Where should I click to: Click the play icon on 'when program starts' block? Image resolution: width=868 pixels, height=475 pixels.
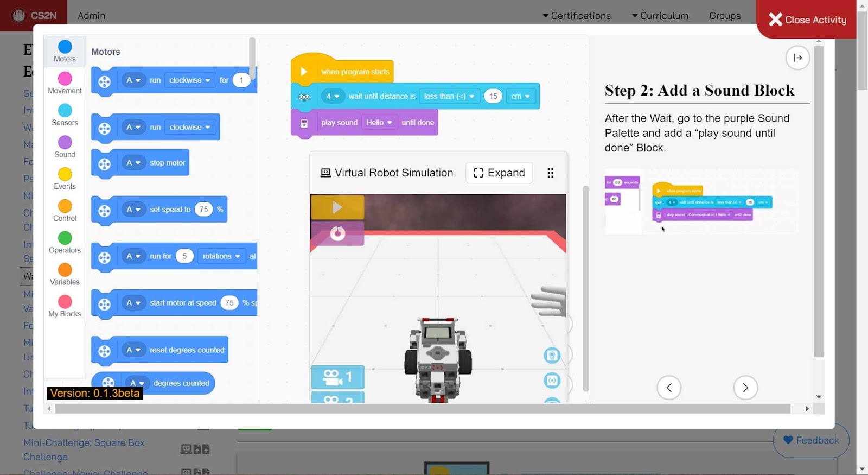pos(304,72)
